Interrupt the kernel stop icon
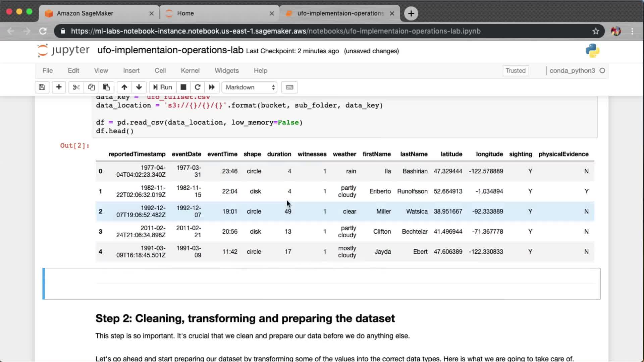Image resolution: width=644 pixels, height=362 pixels. pos(183,87)
